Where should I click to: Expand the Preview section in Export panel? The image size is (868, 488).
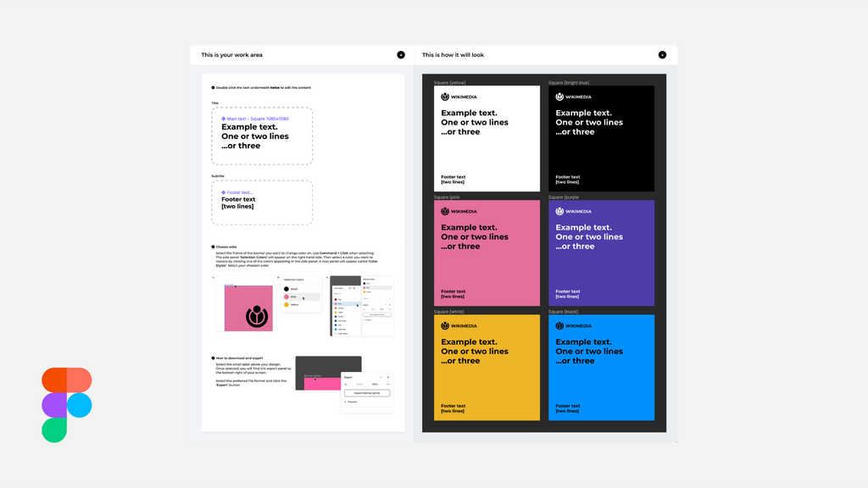coord(351,402)
